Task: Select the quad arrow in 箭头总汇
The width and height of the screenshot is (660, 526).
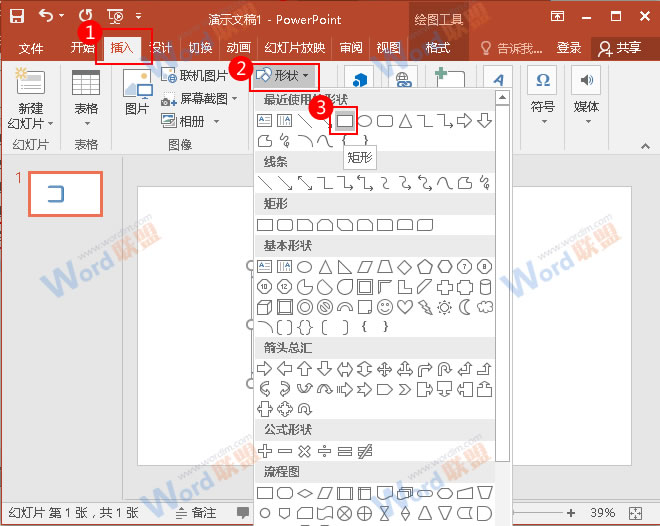Action: click(385, 369)
